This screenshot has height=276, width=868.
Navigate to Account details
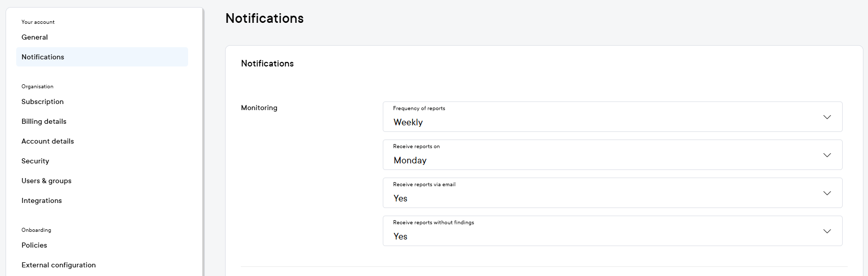point(47,141)
